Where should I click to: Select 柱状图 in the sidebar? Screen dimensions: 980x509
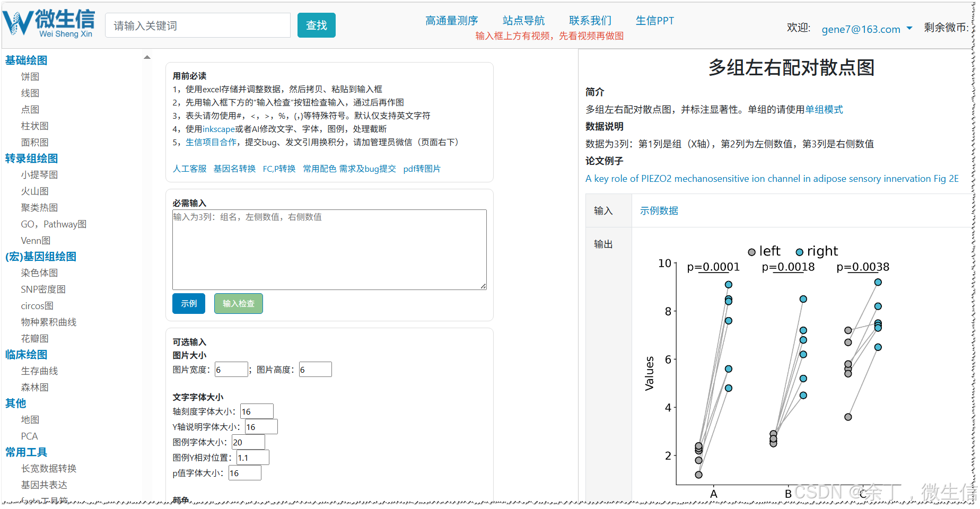tap(35, 126)
